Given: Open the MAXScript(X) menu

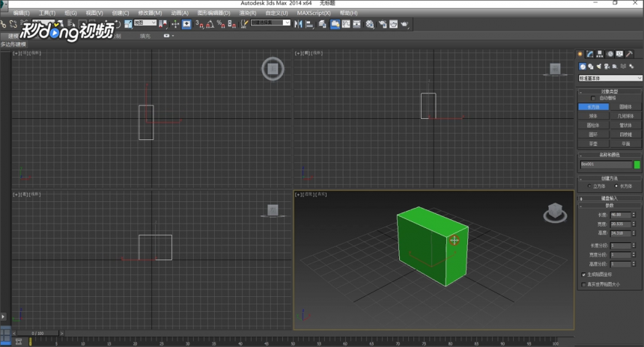Looking at the screenshot, I should tap(313, 13).
